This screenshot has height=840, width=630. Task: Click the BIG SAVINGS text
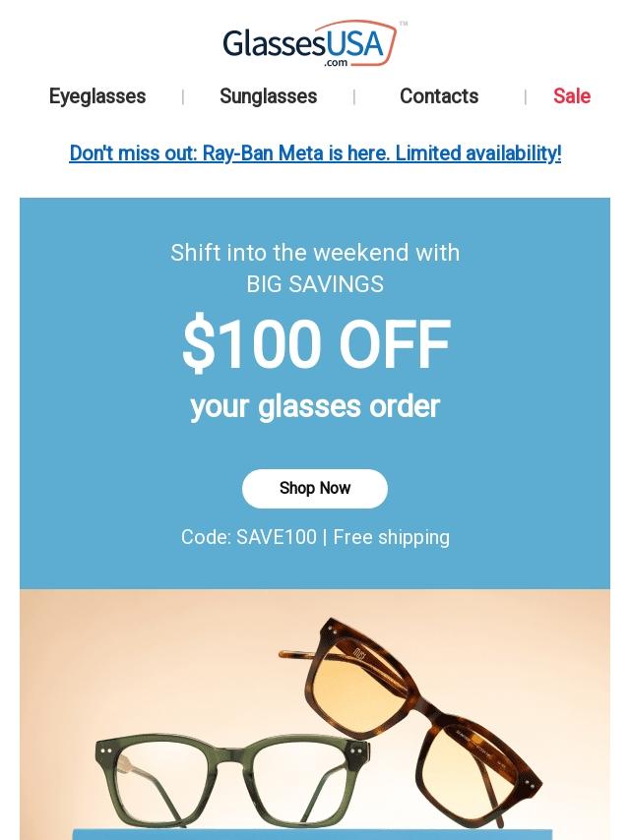coord(315,284)
